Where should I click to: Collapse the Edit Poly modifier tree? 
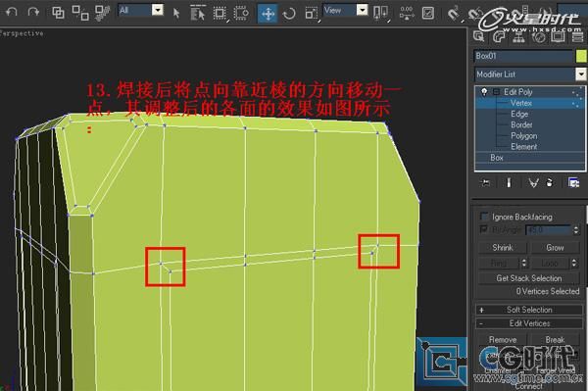pyautogui.click(x=496, y=92)
